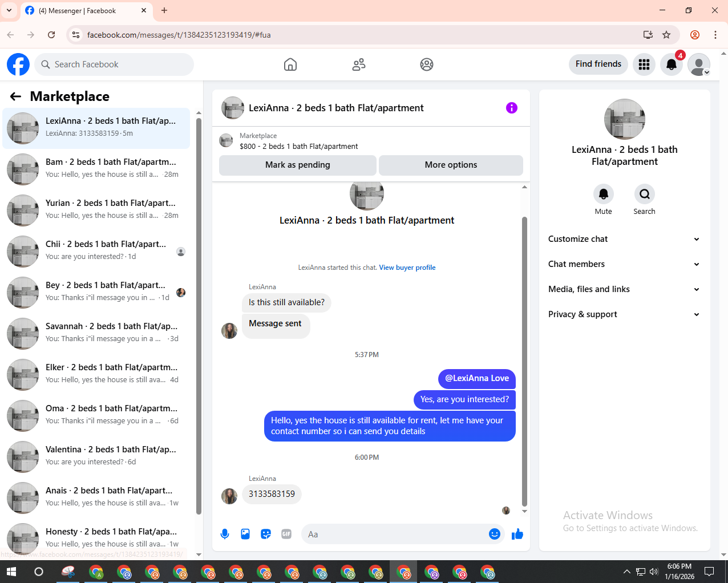Viewport: 728px width, 583px height.
Task: Open the Windows Start menu
Action: pyautogui.click(x=11, y=572)
